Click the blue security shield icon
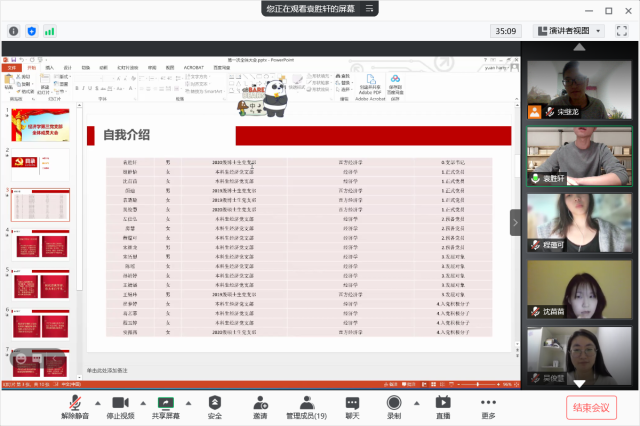Viewport: 640px width, 426px height. pos(32,31)
